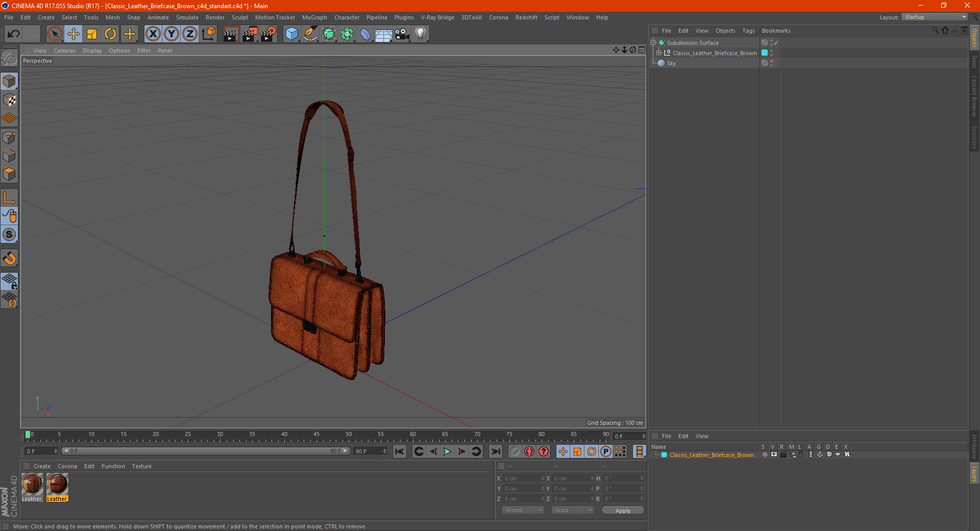The height and width of the screenshot is (531, 980).
Task: Click the Record Active Objects button
Action: (x=515, y=451)
